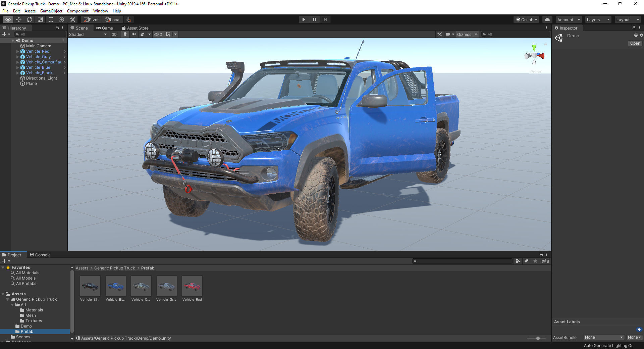Select the Rect transform tool

click(51, 19)
